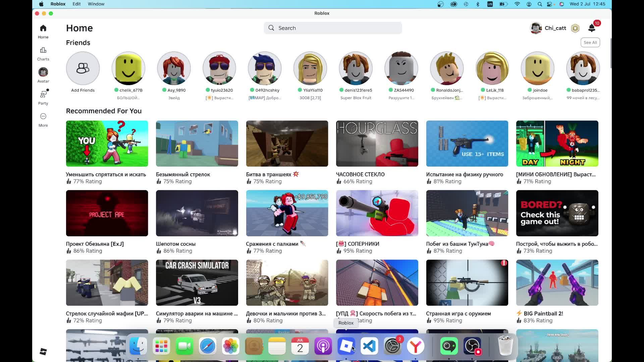Click the title 'Безымянный стрелок'

[183, 174]
